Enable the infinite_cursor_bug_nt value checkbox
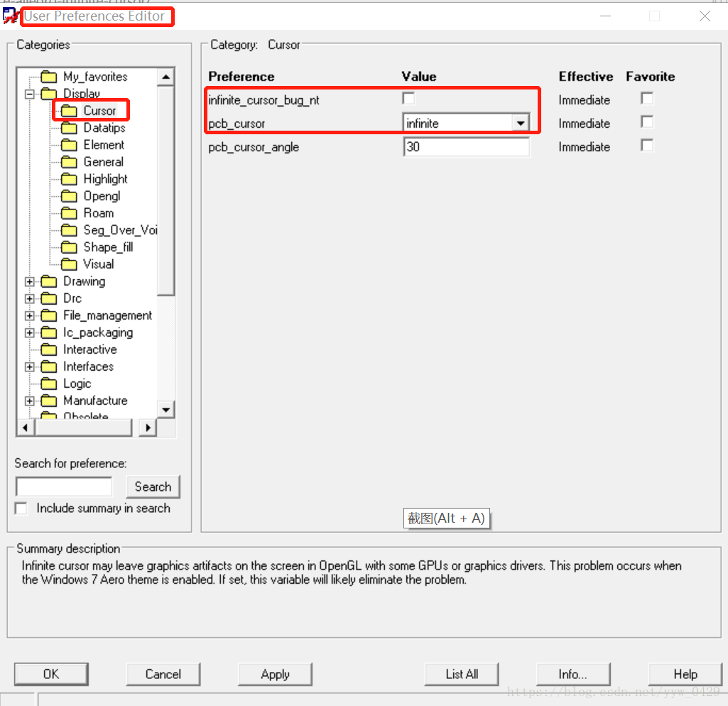 pos(408,99)
